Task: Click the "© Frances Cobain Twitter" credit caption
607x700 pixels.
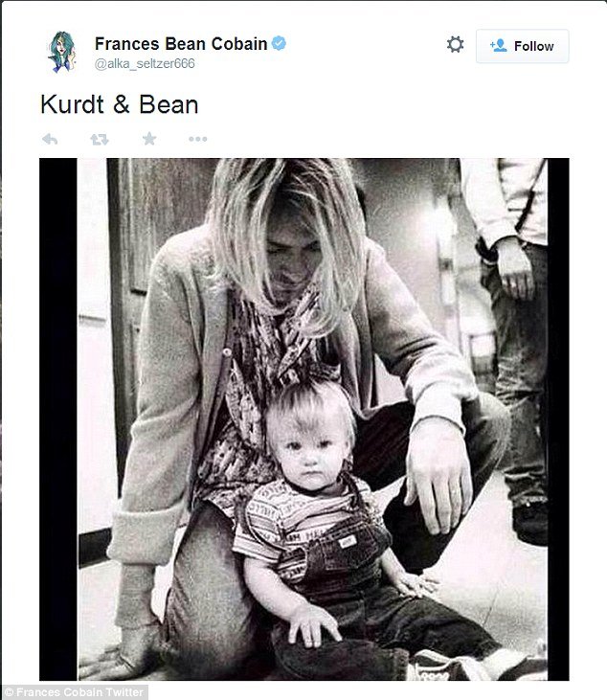Action: click(75, 691)
